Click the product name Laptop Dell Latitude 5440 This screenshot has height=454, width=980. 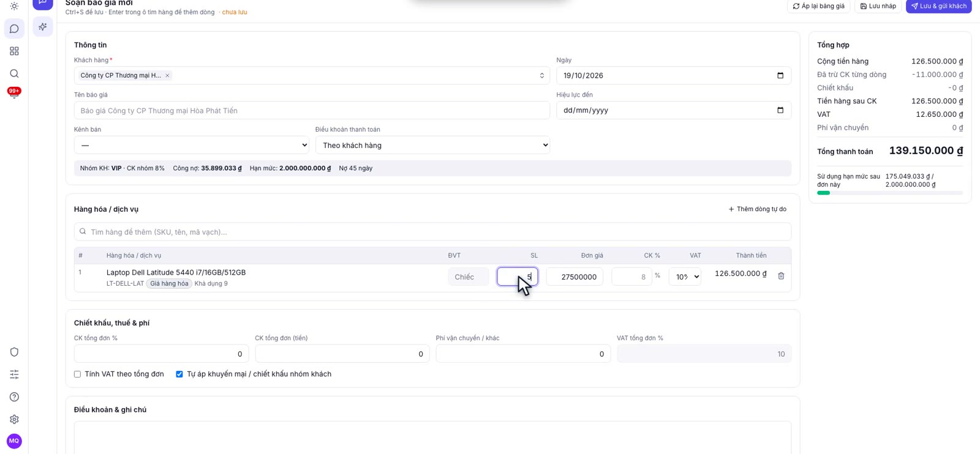(x=176, y=273)
